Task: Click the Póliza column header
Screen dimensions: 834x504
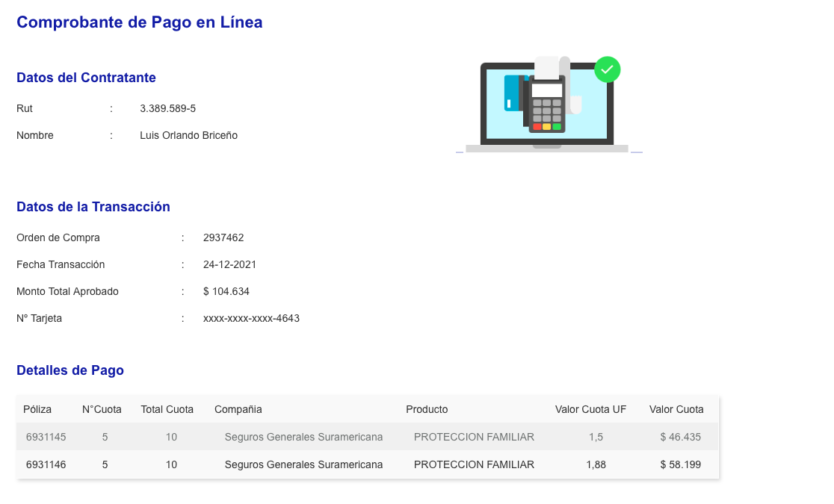Action: [37, 409]
